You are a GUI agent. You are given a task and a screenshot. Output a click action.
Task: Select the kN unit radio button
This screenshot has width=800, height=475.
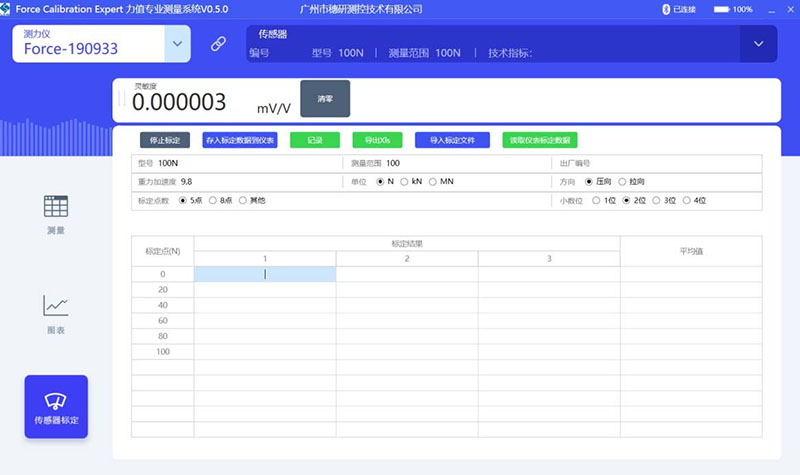pyautogui.click(x=404, y=182)
